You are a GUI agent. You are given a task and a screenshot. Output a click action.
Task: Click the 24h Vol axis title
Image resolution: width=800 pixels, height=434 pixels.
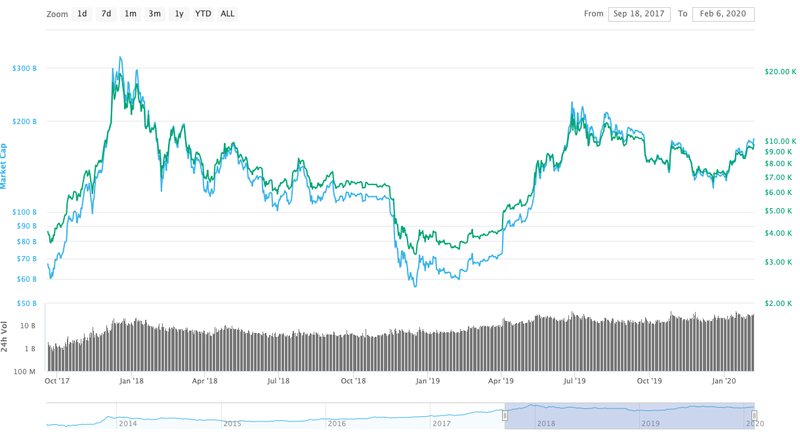click(5, 336)
